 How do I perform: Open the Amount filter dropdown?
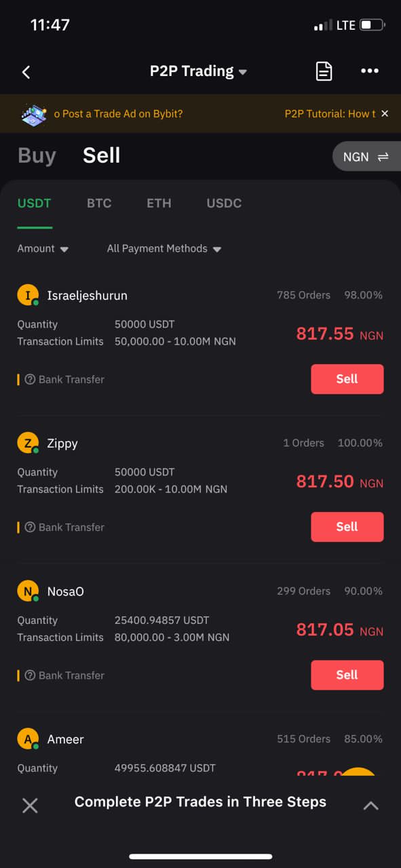click(x=43, y=249)
